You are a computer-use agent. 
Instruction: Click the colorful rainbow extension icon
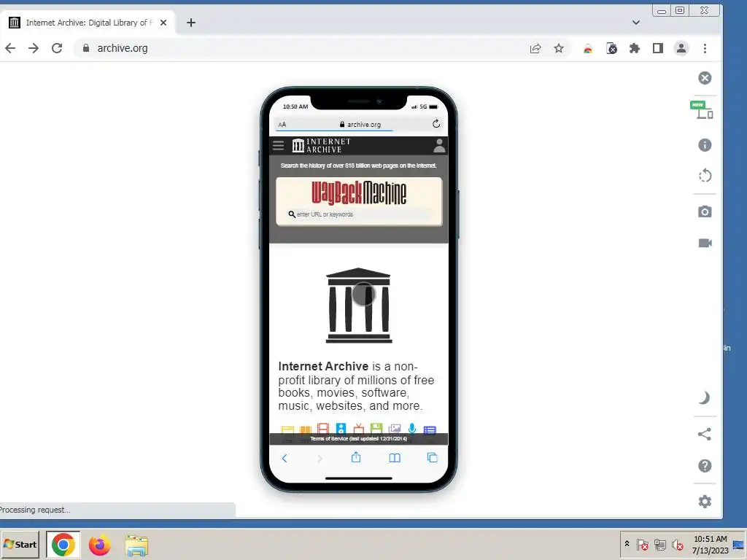pos(588,48)
